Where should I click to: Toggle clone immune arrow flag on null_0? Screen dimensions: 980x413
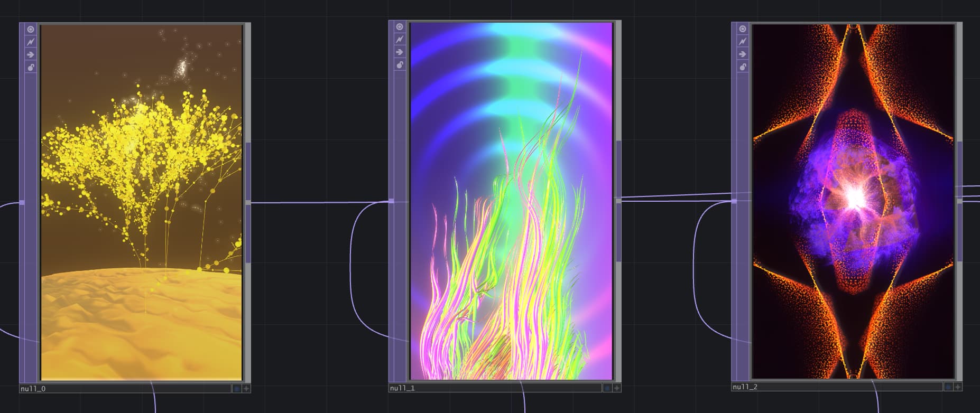[x=31, y=54]
